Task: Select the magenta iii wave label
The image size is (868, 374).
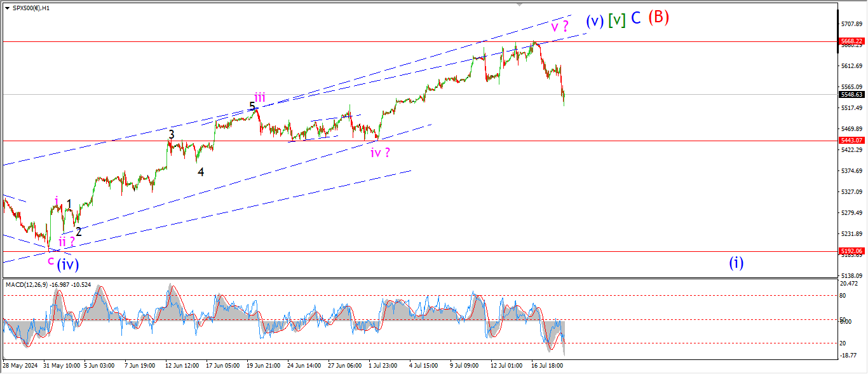Action: (x=261, y=97)
